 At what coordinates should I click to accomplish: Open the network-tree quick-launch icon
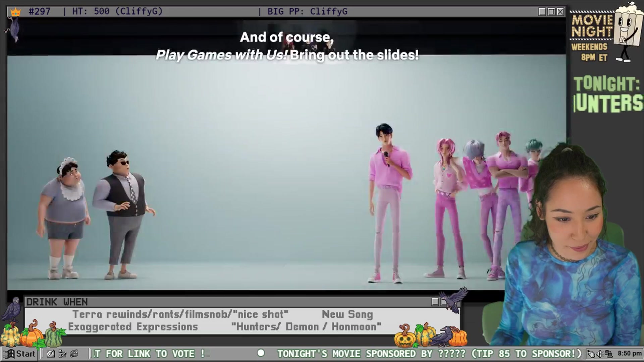pyautogui.click(x=62, y=354)
